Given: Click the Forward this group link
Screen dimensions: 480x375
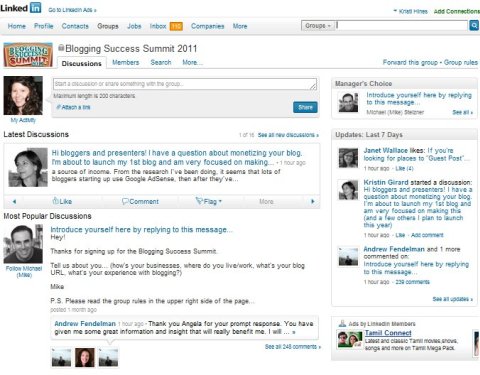Looking at the screenshot, I should (410, 62).
